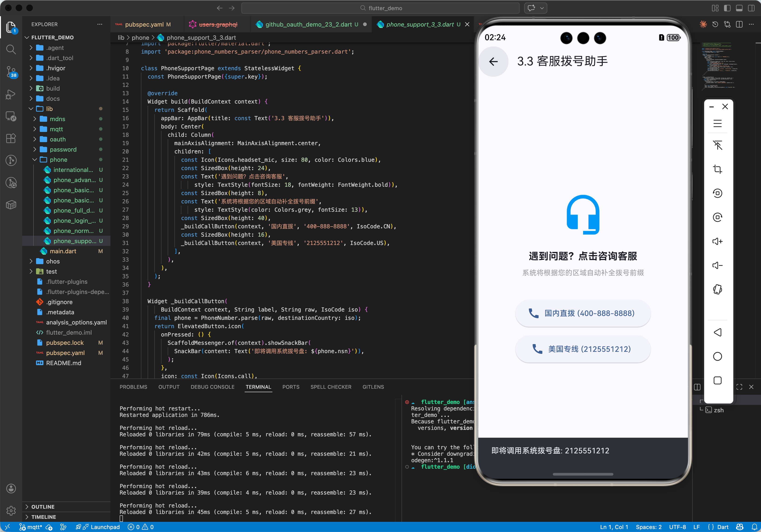
Task: Collapse the phone folder
Action: [x=58, y=159]
